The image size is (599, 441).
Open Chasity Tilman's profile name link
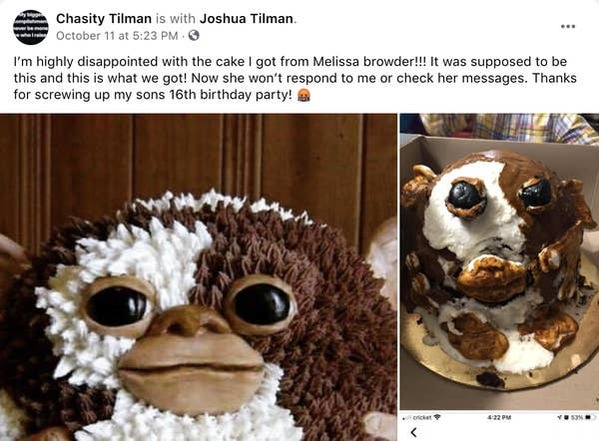pyautogui.click(x=104, y=18)
